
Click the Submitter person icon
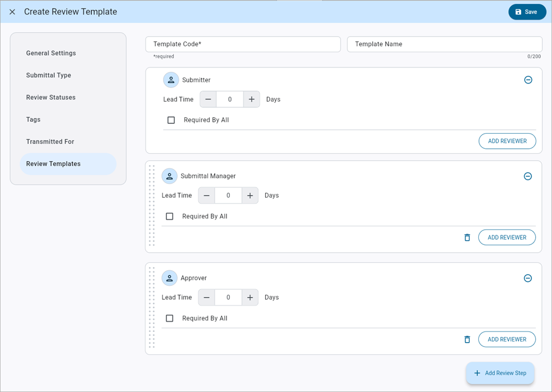click(171, 80)
